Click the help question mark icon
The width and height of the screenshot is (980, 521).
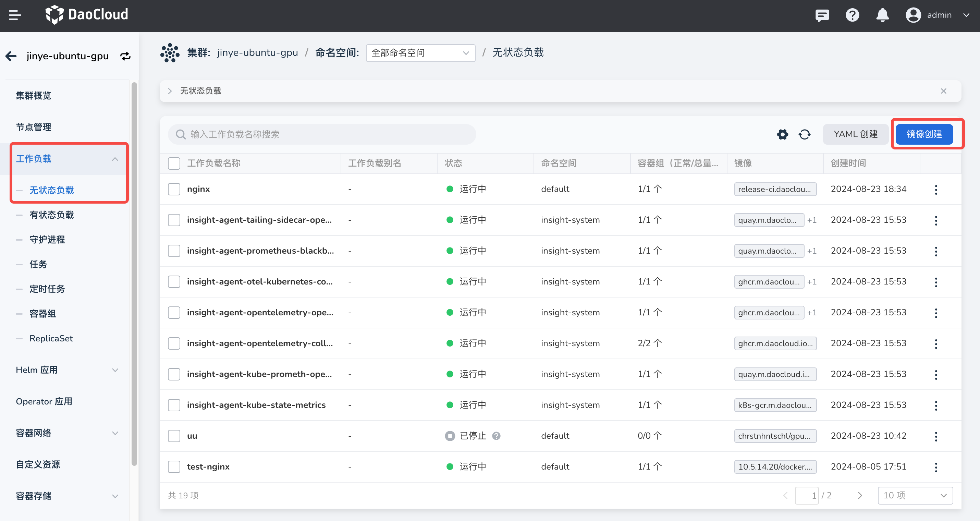coord(852,15)
